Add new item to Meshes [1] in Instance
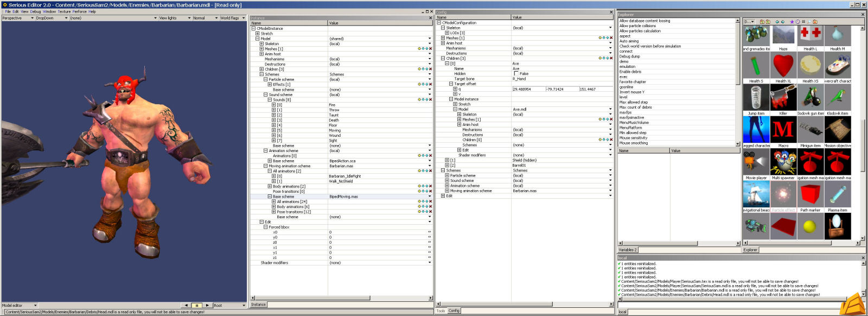The width and height of the screenshot is (868, 316). [x=419, y=49]
